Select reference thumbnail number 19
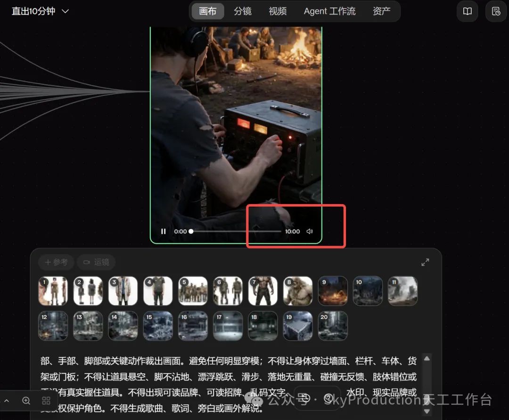This screenshot has height=420, width=509. click(x=298, y=326)
